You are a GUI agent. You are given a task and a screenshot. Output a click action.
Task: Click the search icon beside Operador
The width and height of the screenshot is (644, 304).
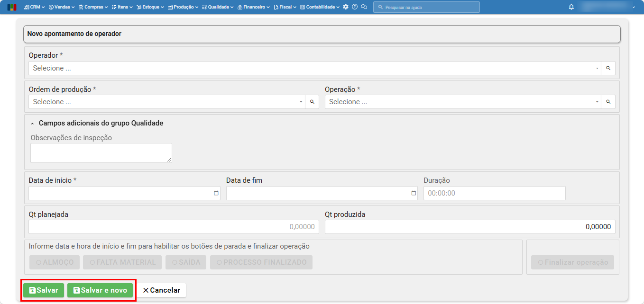point(608,68)
